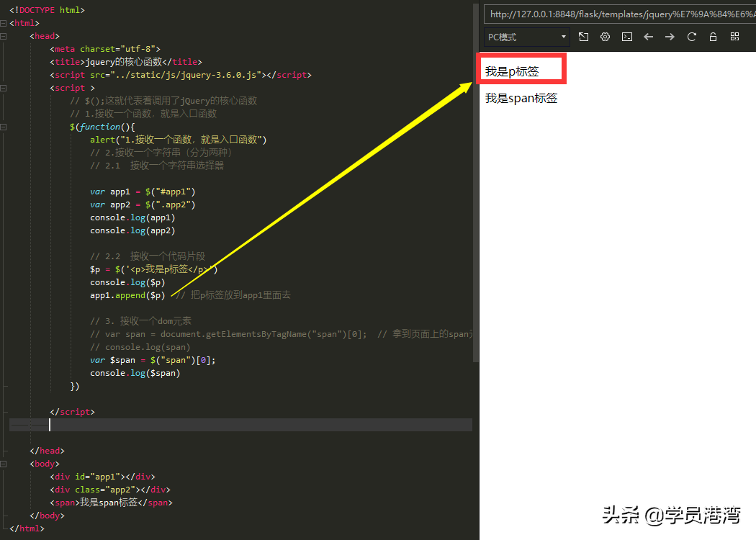Open the built-in browser settings gear

605,37
